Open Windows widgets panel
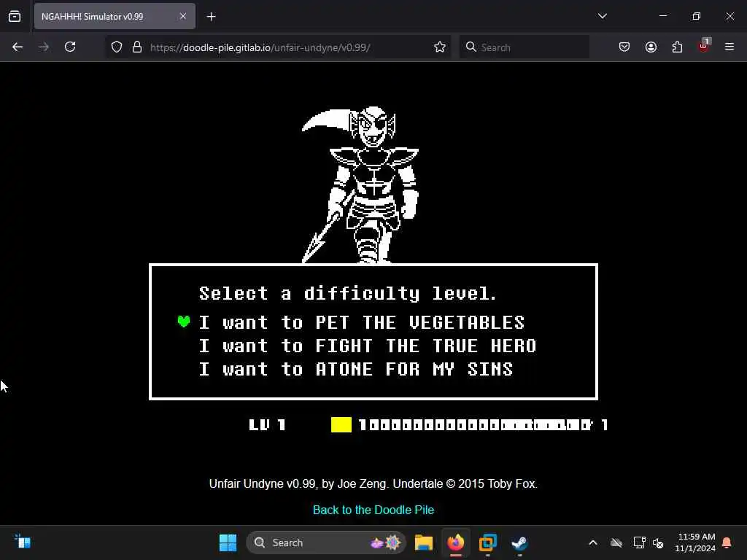The image size is (747, 560). click(x=23, y=542)
